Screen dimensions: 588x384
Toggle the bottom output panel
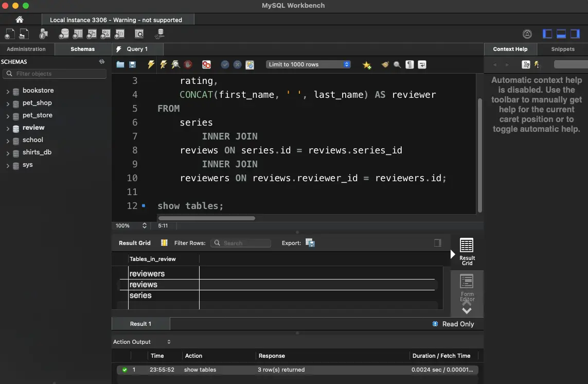pyautogui.click(x=561, y=34)
